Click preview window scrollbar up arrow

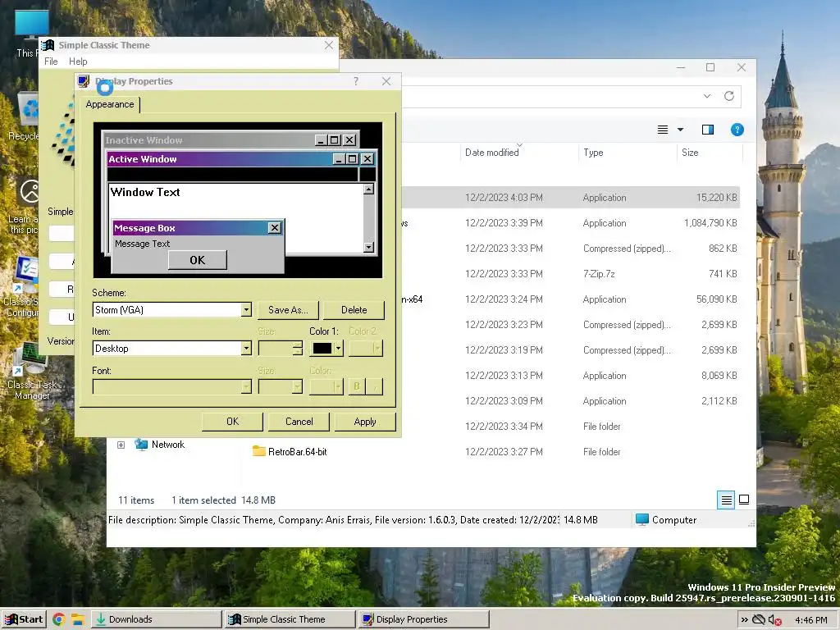(x=368, y=189)
